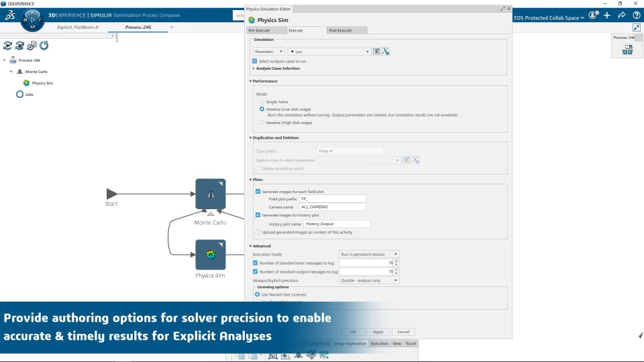Viewport: 644px width, 362px height.
Task: Click the Apply button
Action: pos(378,332)
